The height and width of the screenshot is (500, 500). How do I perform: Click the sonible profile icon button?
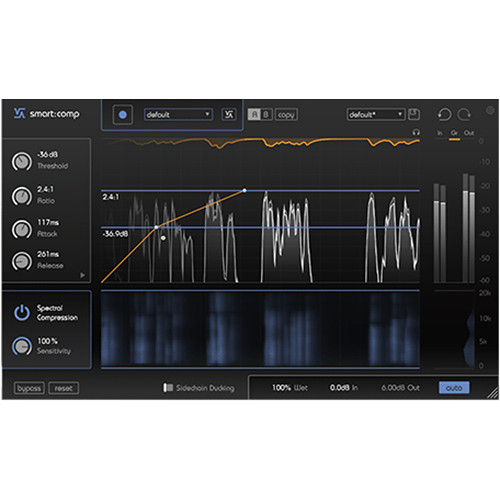pos(229,115)
